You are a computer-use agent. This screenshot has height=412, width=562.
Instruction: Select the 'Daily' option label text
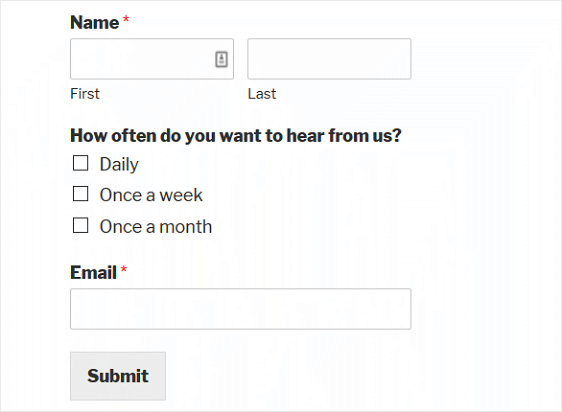click(x=119, y=165)
